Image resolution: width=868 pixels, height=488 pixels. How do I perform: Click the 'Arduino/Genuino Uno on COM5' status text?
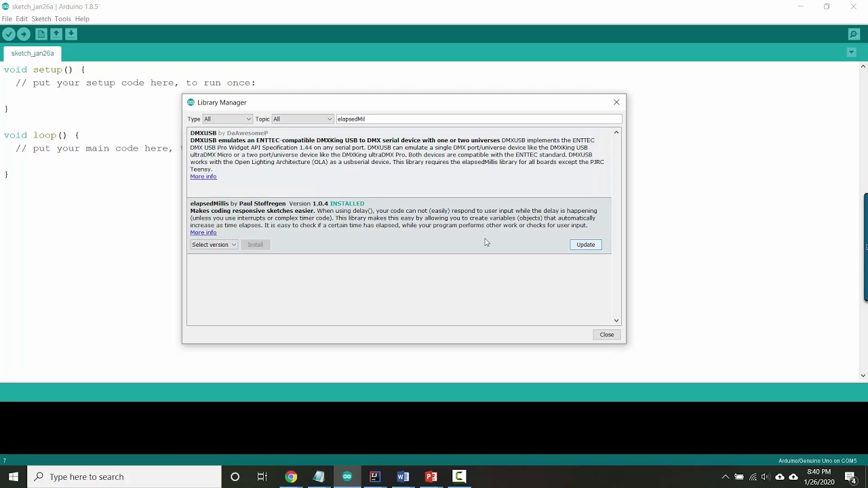(817, 461)
